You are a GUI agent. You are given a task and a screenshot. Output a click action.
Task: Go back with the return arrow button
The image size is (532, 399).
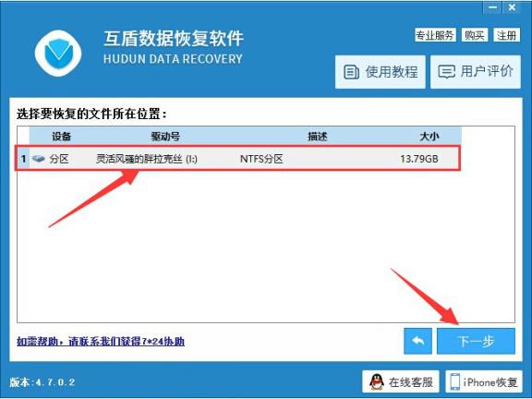[x=417, y=341]
